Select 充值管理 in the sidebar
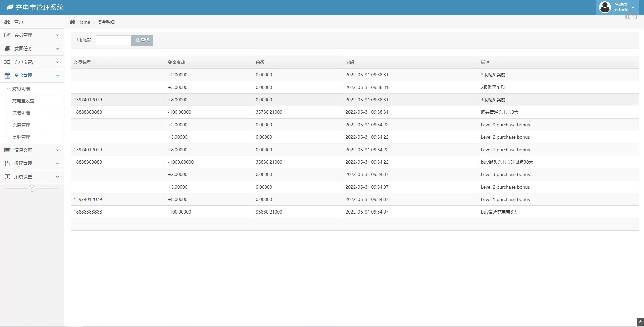The width and height of the screenshot is (644, 327). coord(21,125)
